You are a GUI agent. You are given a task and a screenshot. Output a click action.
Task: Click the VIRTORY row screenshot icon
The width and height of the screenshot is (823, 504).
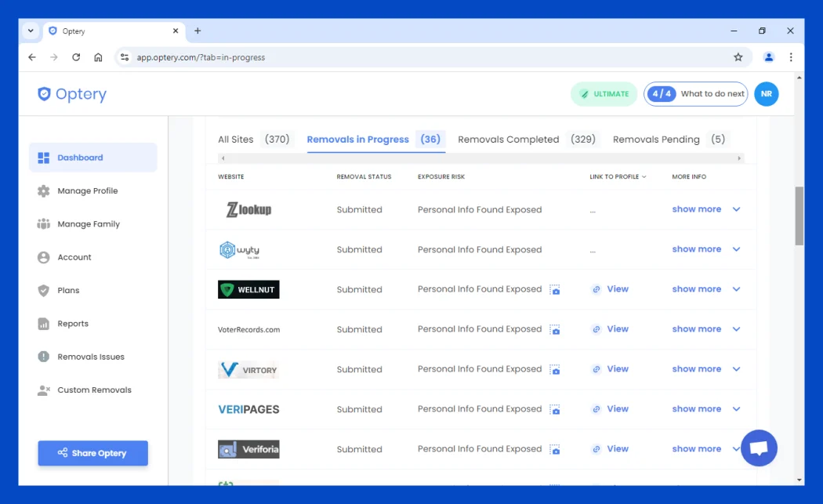[555, 369]
